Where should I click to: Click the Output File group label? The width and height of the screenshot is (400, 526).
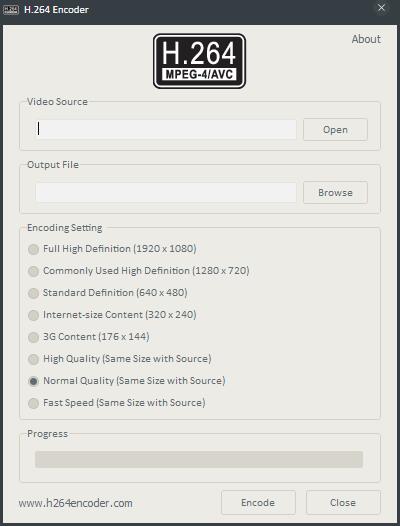[x=53, y=165]
